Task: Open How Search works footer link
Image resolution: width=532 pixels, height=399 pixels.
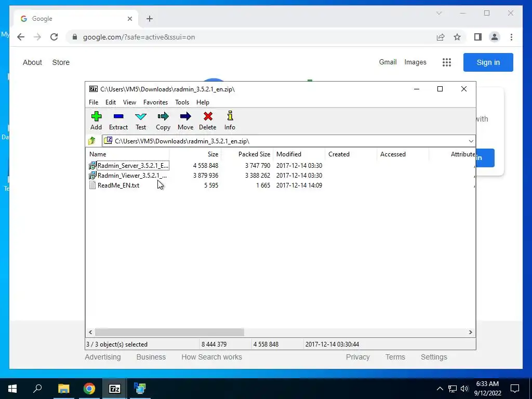Action: click(212, 357)
